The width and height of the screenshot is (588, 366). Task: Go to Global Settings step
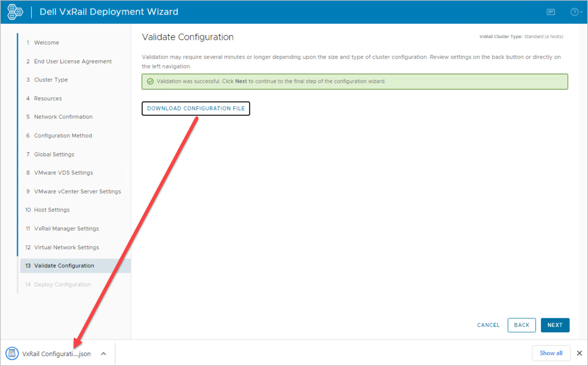click(x=54, y=154)
